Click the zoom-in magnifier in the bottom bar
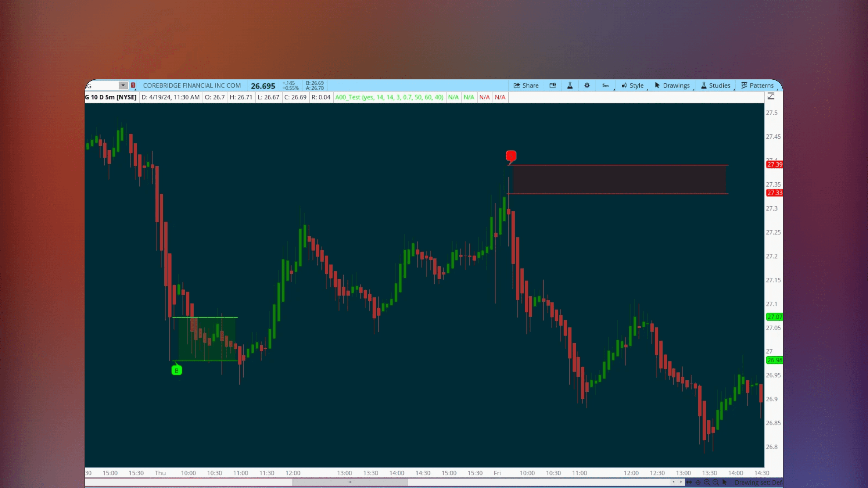The image size is (868, 488). click(707, 482)
